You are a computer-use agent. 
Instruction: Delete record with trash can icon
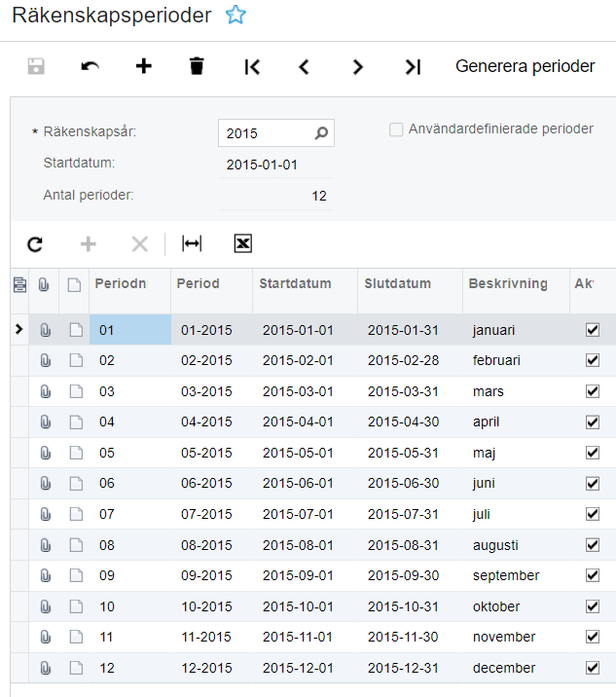(197, 66)
